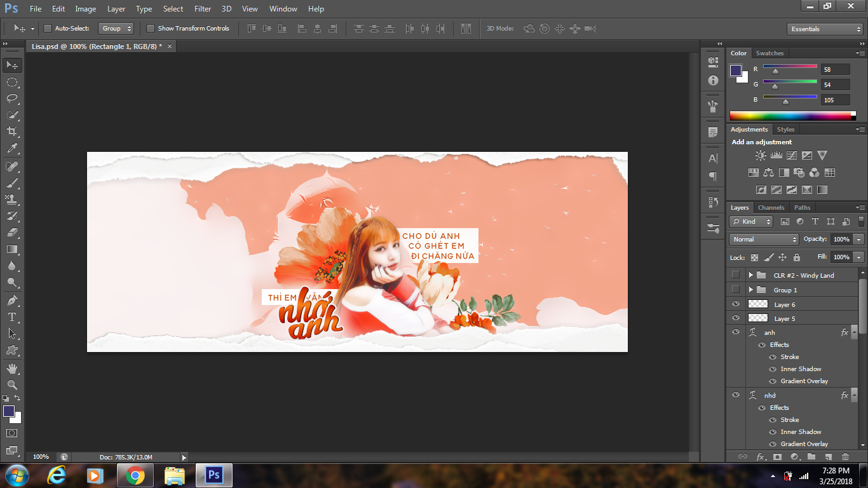Check Show Transform Controls
868x488 pixels.
151,29
